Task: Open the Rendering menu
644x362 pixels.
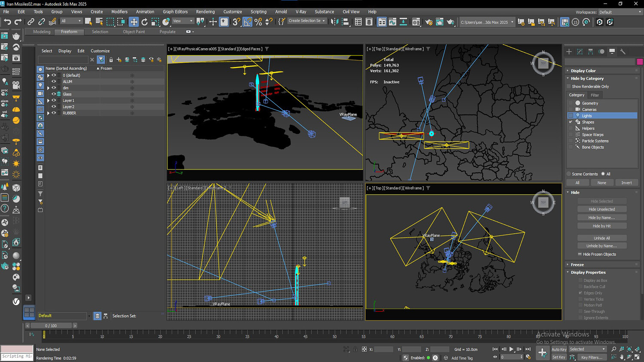Action: pyautogui.click(x=205, y=12)
